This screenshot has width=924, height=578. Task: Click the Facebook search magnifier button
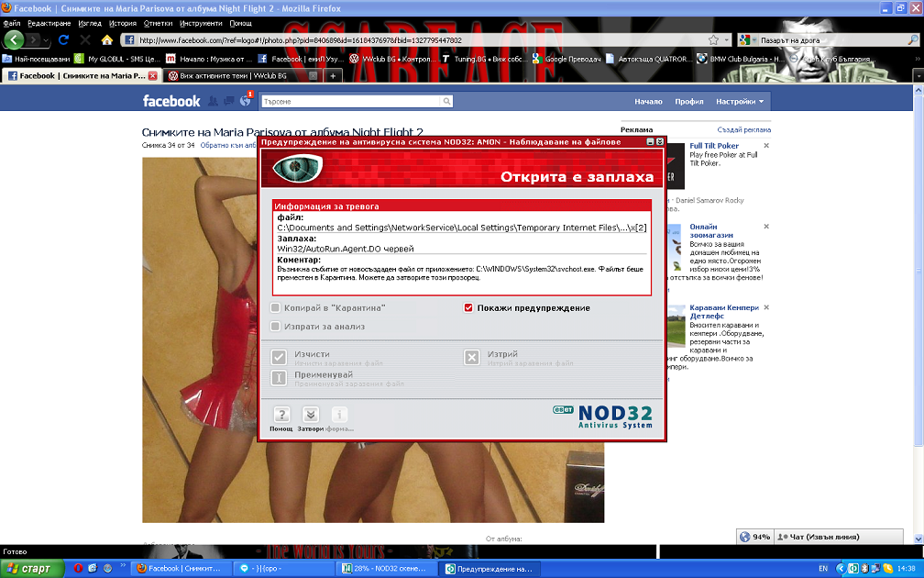point(447,102)
